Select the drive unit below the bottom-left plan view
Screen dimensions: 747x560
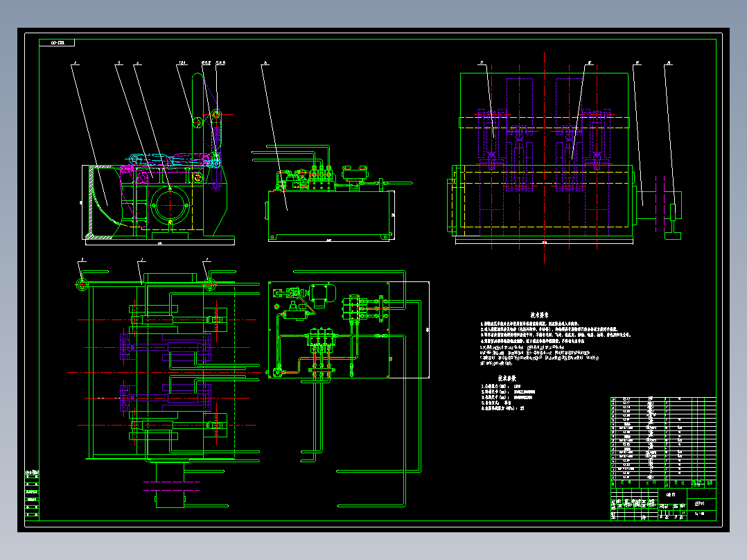click(x=170, y=485)
